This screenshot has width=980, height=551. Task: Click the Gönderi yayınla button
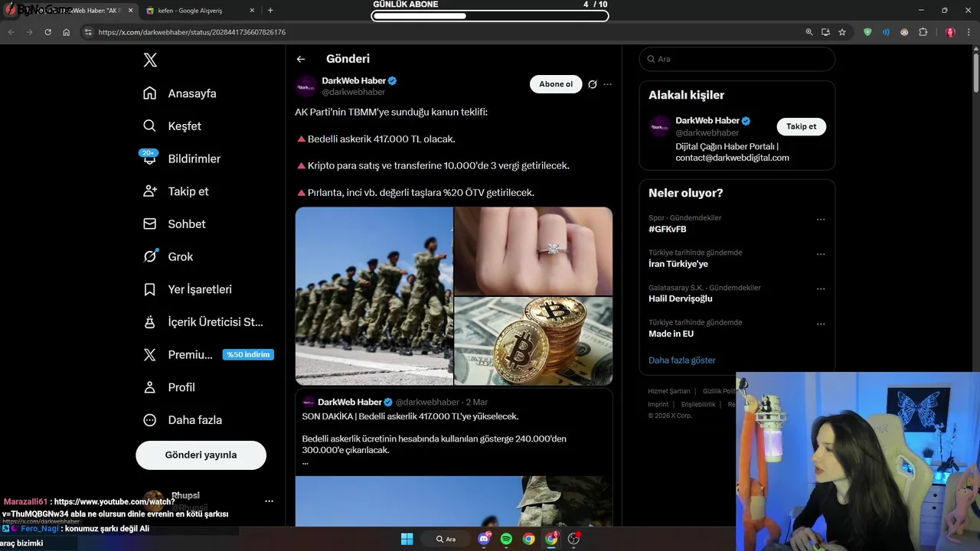click(201, 455)
